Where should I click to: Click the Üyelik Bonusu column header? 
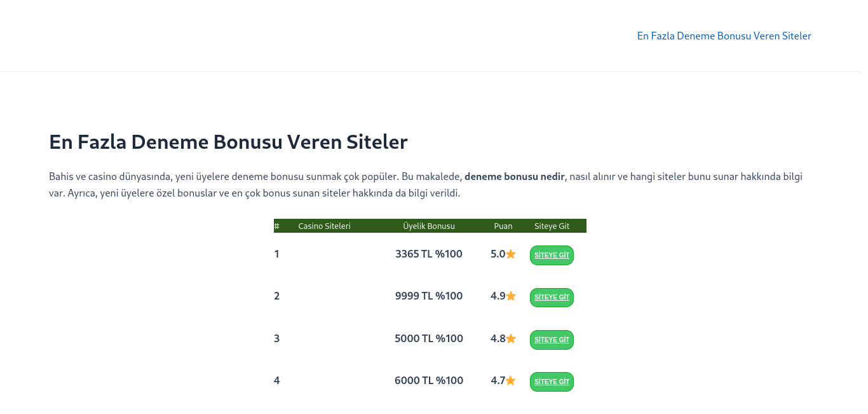coord(429,226)
